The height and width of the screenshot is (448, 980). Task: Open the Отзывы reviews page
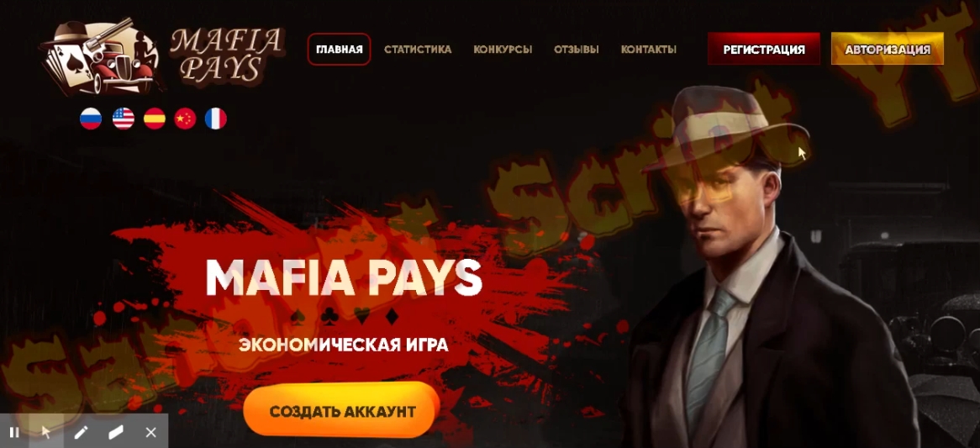pyautogui.click(x=577, y=50)
